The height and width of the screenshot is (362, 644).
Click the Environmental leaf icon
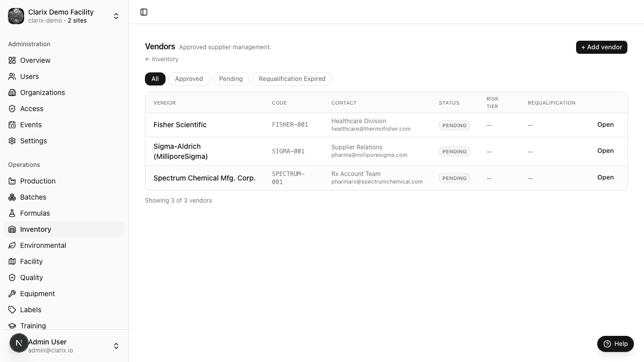pyautogui.click(x=12, y=245)
